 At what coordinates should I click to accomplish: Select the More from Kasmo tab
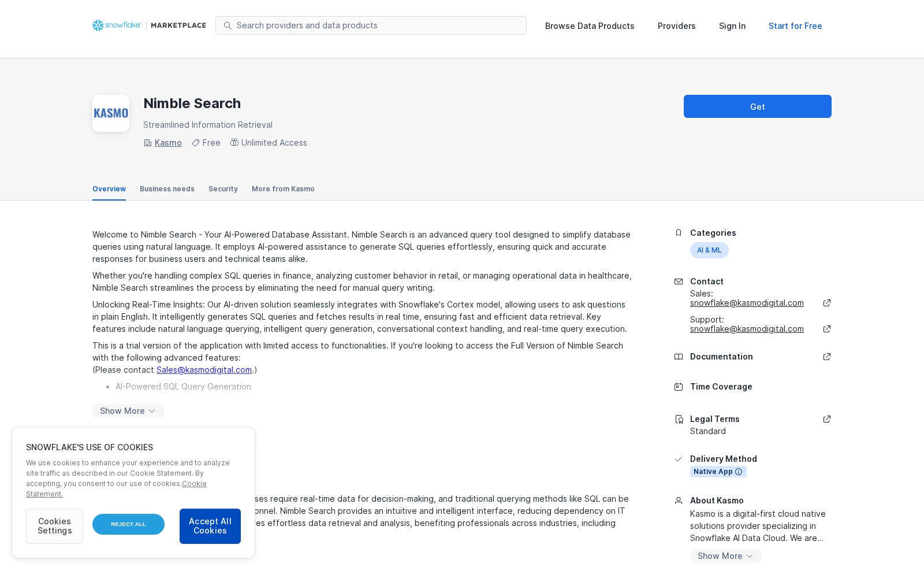tap(283, 189)
